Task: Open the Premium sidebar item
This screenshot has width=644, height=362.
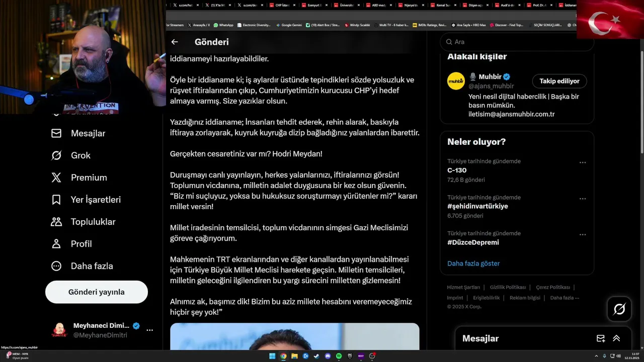Action: coord(79,177)
